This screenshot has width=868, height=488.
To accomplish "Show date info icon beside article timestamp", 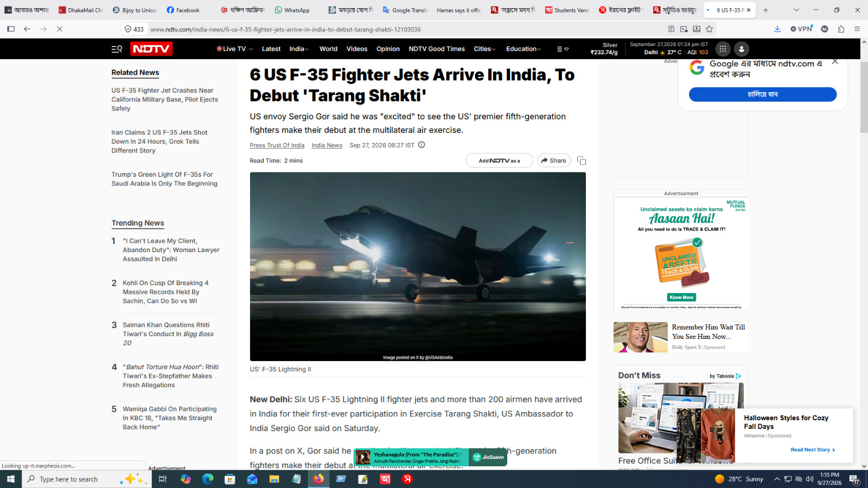I will (x=422, y=145).
